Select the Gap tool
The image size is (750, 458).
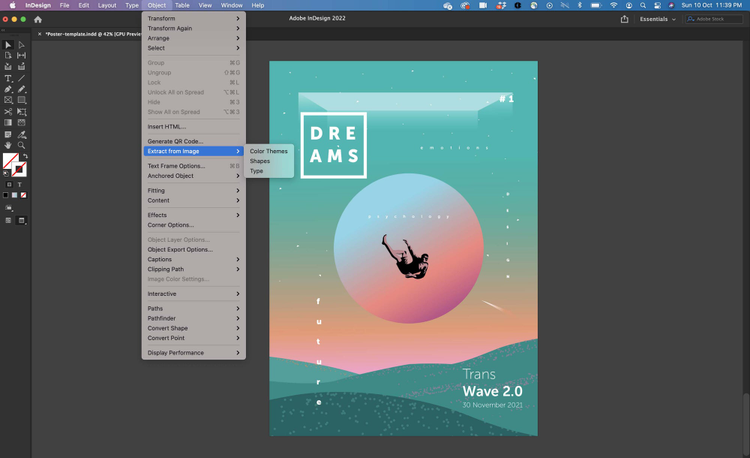tap(22, 55)
